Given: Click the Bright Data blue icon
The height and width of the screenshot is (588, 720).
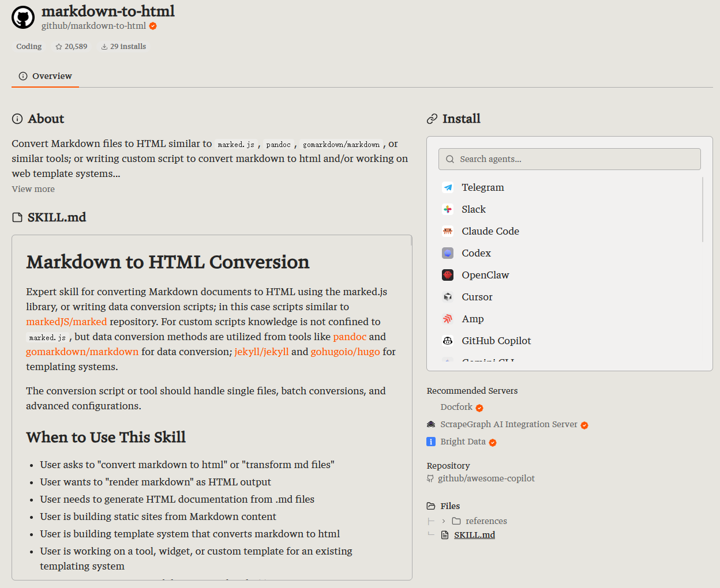Looking at the screenshot, I should pos(431,442).
